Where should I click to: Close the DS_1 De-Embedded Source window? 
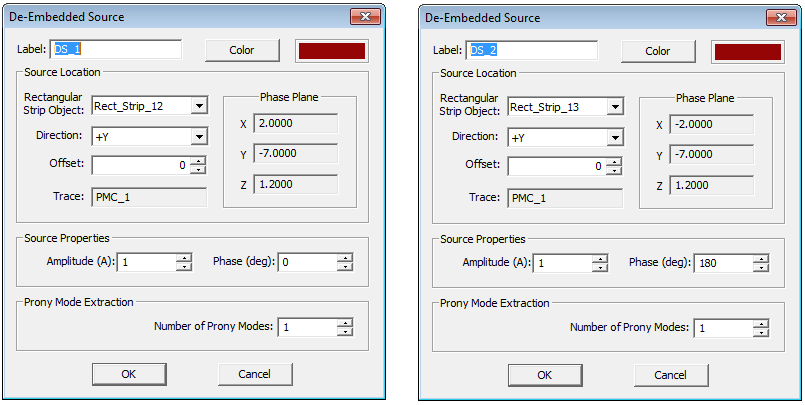(x=365, y=16)
